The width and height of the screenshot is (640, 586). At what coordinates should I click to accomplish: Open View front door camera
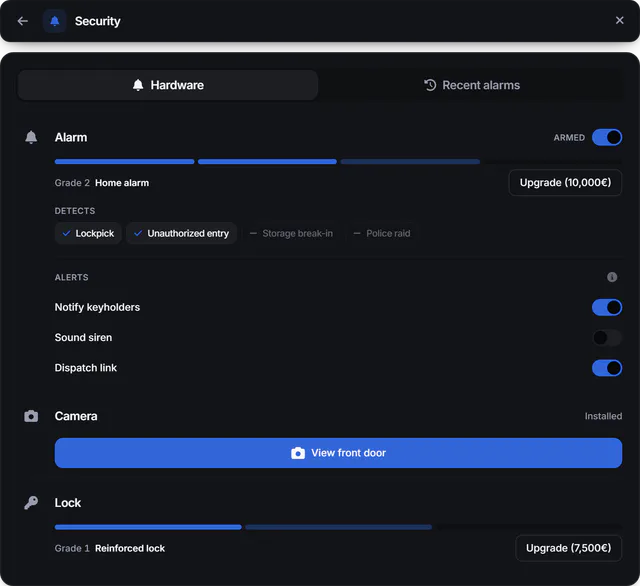pyautogui.click(x=338, y=453)
